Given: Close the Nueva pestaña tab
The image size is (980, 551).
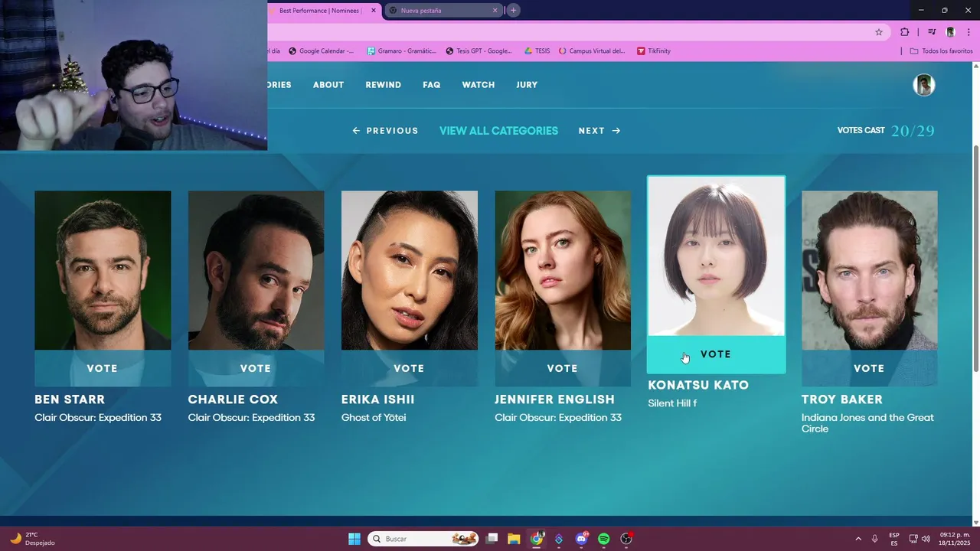Looking at the screenshot, I should click(495, 11).
